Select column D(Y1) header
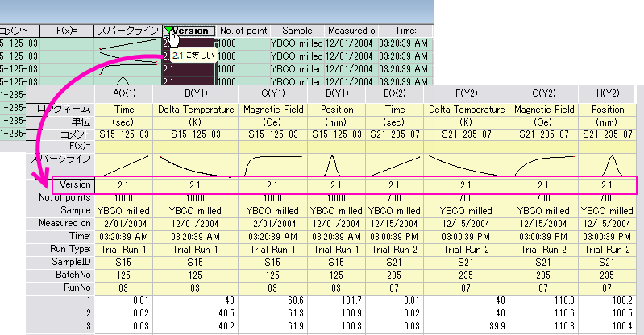644x335 pixels. click(336, 93)
